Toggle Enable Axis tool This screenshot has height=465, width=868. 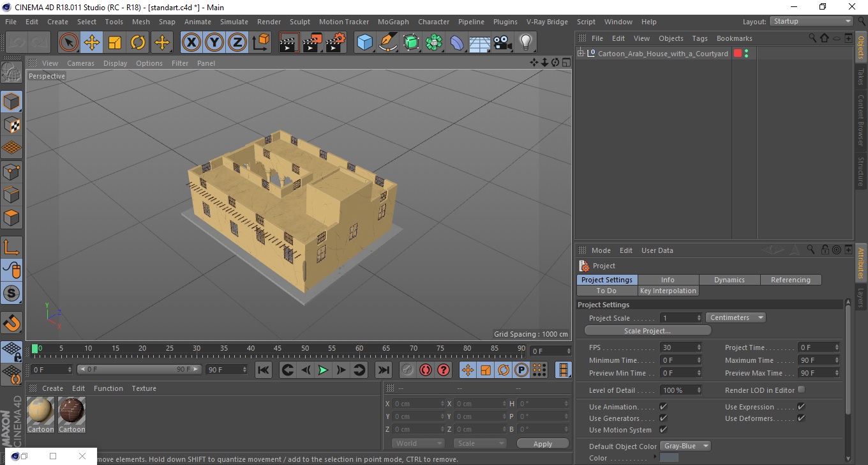(11, 247)
